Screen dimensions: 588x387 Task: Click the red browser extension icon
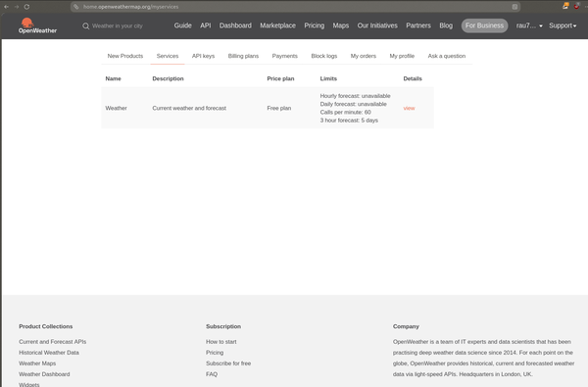click(x=577, y=6)
